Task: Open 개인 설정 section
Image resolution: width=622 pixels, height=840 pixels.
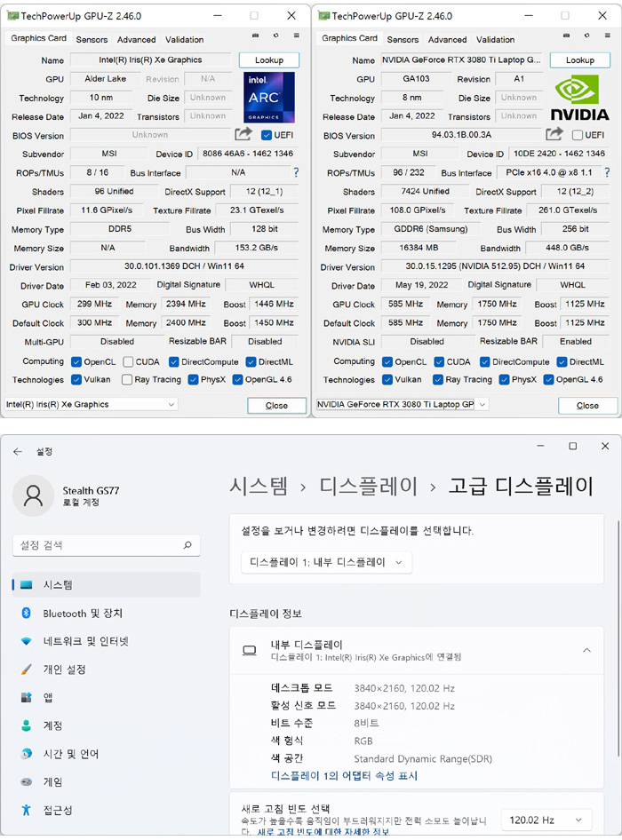Action: click(x=106, y=670)
